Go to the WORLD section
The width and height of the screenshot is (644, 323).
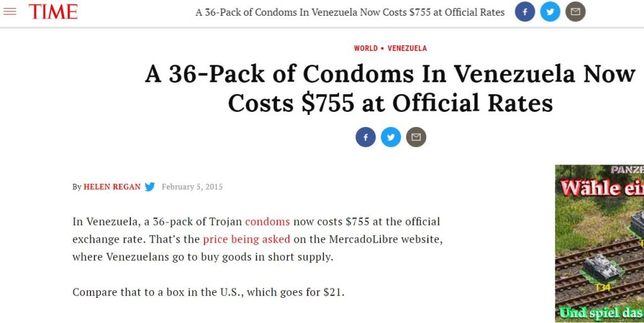point(365,48)
